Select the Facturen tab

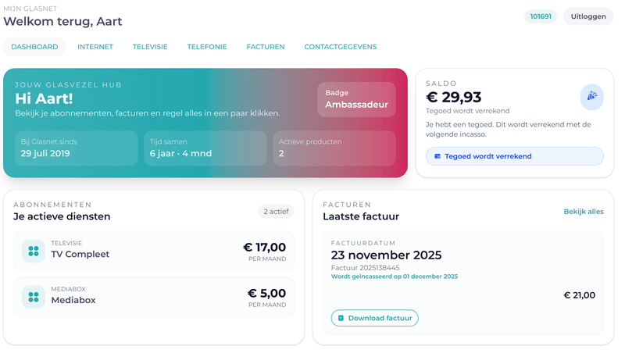[266, 47]
